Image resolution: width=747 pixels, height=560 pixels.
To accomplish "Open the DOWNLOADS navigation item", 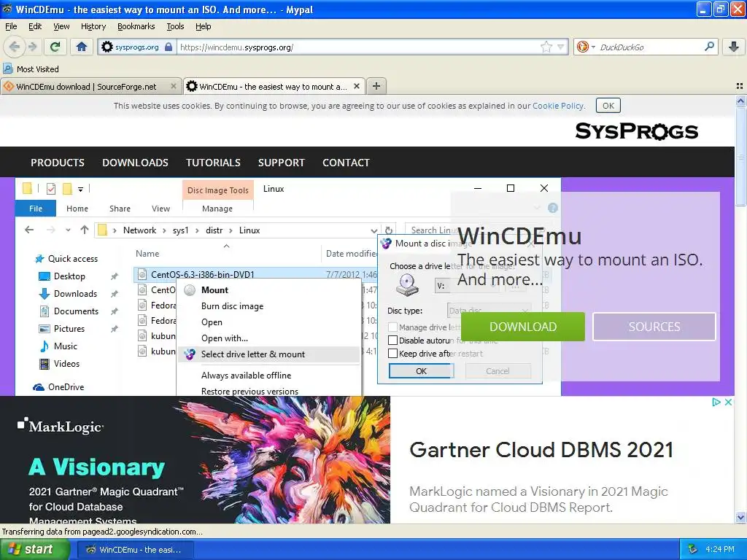I will [x=135, y=163].
